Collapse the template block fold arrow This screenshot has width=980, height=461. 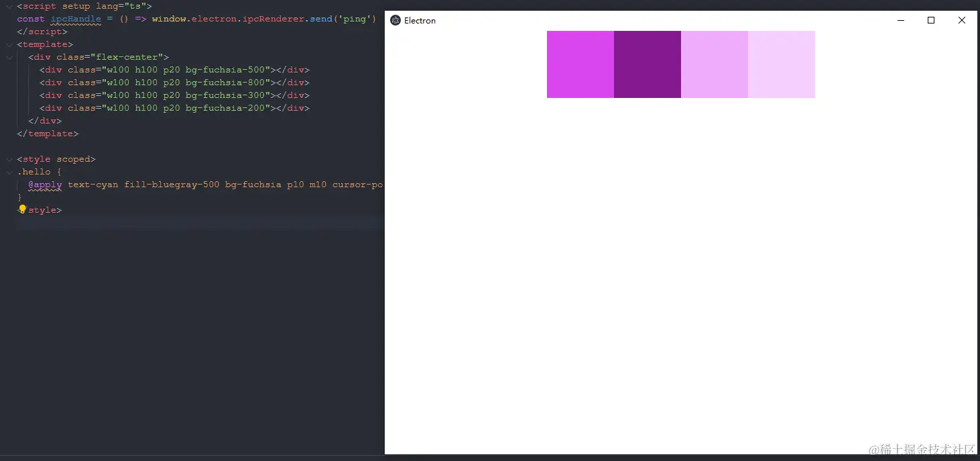[x=9, y=44]
